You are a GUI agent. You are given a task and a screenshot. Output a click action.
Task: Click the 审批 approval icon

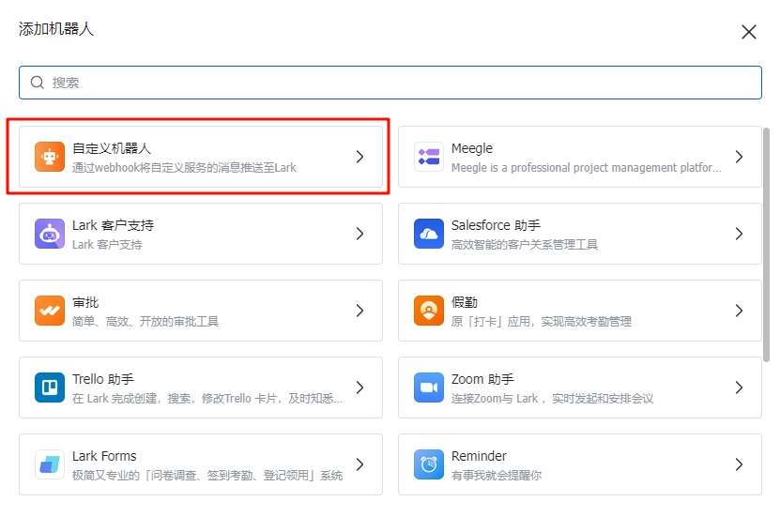[50, 311]
